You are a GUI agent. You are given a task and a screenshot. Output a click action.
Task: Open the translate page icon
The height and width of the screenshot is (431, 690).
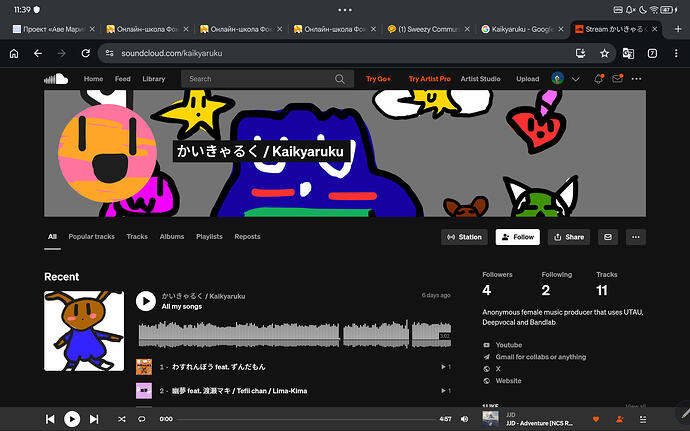[x=628, y=53]
